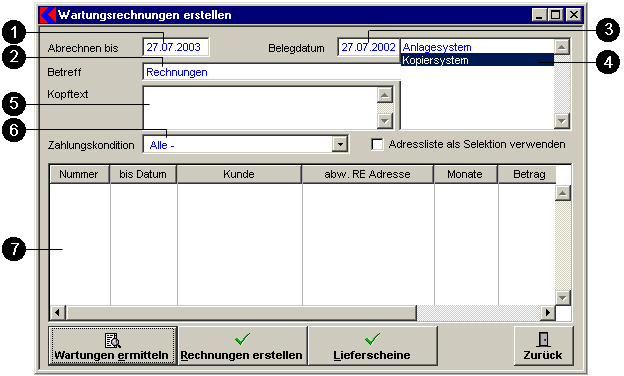624x376 pixels.
Task: Close the Wartungsrechnungen erstellen window
Action: [x=573, y=15]
